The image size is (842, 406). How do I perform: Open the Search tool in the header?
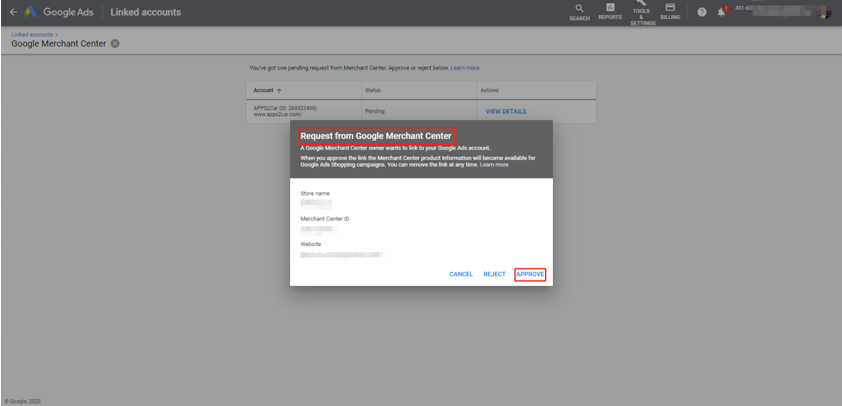coord(579,12)
